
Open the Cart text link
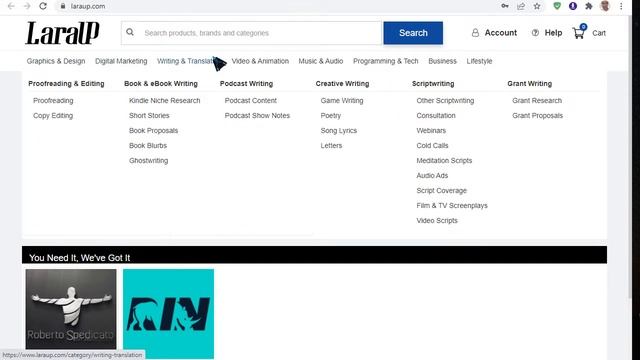pyautogui.click(x=599, y=33)
